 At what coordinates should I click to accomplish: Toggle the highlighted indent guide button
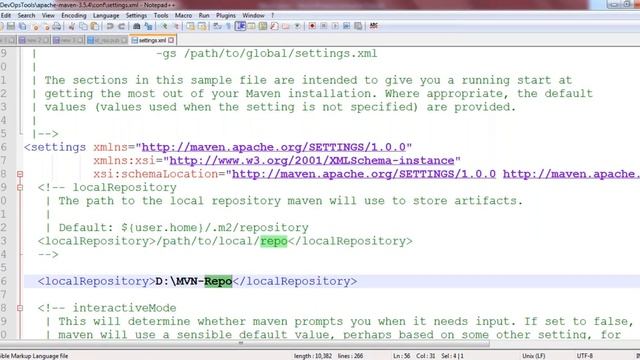(240, 26)
